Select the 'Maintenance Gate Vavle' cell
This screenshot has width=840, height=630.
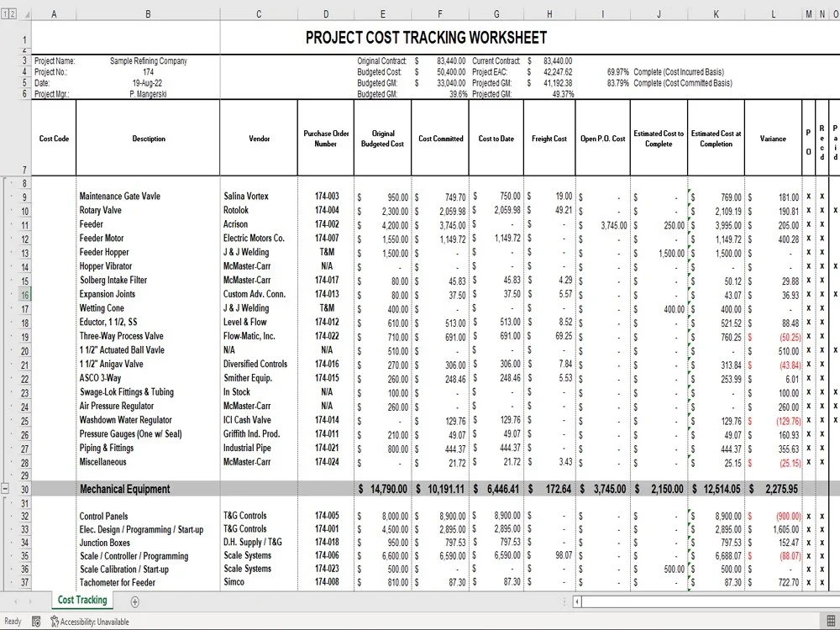[148, 196]
